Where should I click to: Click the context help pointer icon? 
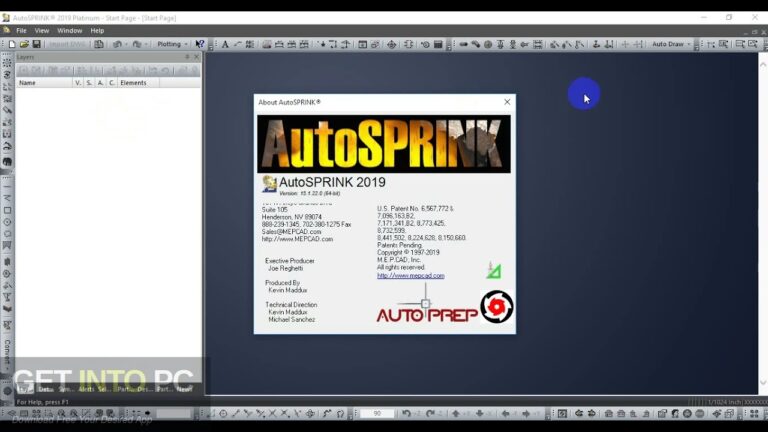tap(199, 44)
